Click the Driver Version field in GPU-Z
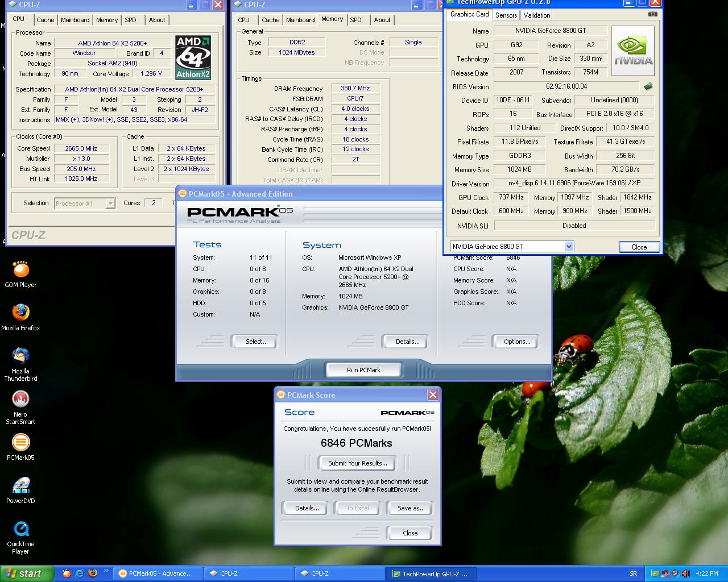Screen dimensions: 728x582 574,183
